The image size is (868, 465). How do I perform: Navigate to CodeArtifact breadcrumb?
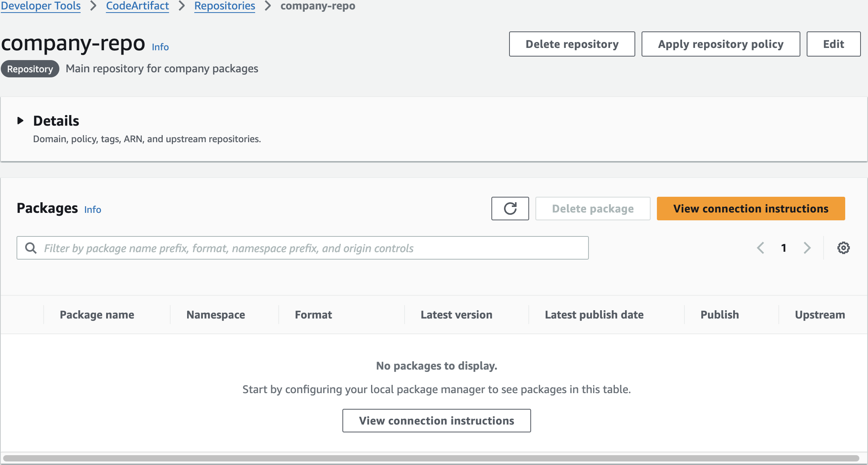click(137, 6)
